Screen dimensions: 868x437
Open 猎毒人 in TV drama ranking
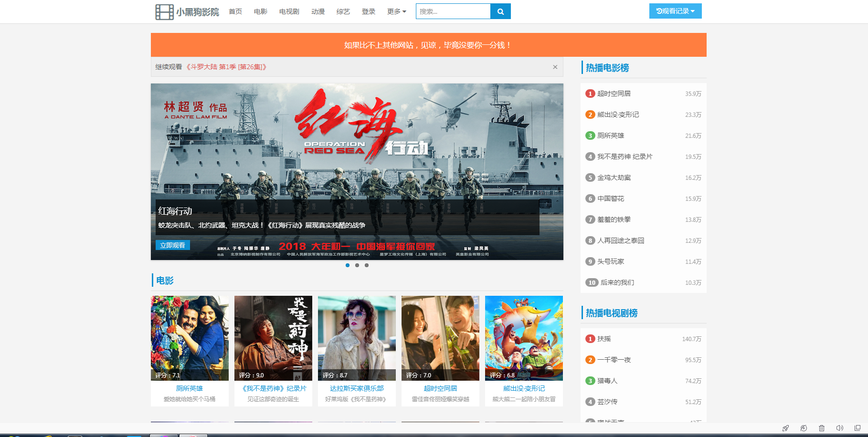(x=607, y=381)
